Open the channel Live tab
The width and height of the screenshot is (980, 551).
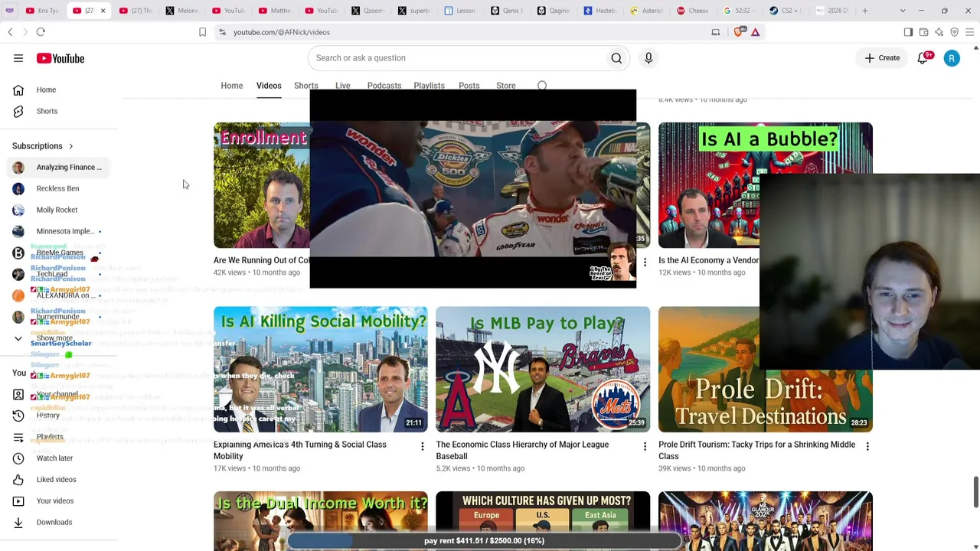click(342, 86)
